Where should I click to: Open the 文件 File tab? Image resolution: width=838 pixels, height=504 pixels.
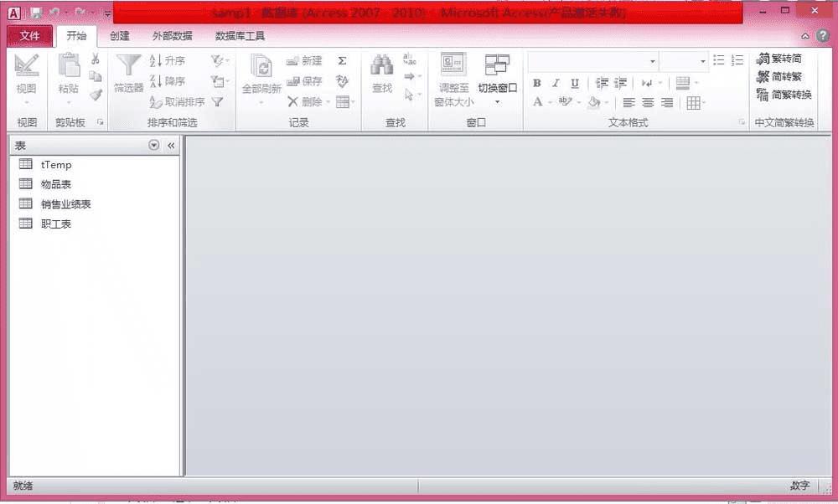coord(30,36)
